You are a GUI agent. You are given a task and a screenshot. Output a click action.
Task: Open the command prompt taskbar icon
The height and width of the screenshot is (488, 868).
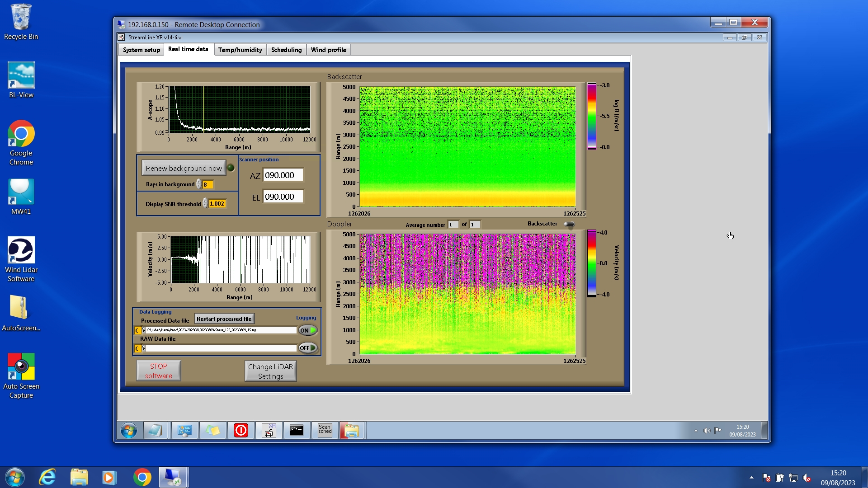[x=297, y=430]
